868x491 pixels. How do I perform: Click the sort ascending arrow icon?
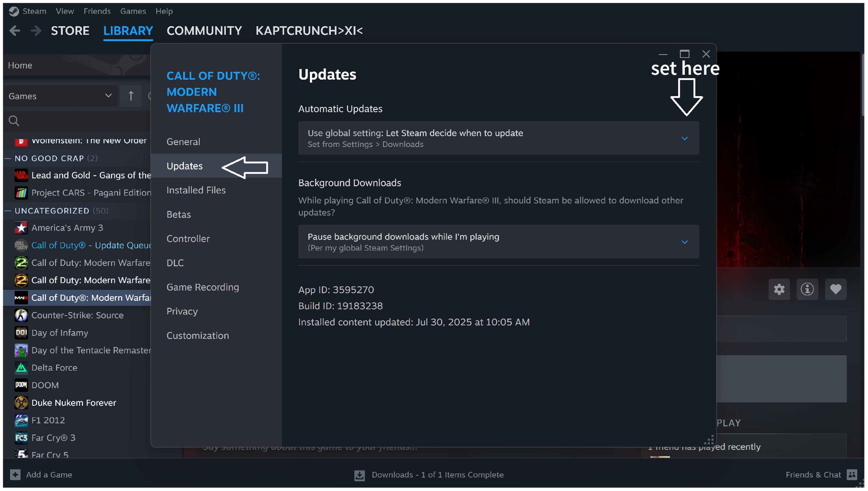click(131, 96)
